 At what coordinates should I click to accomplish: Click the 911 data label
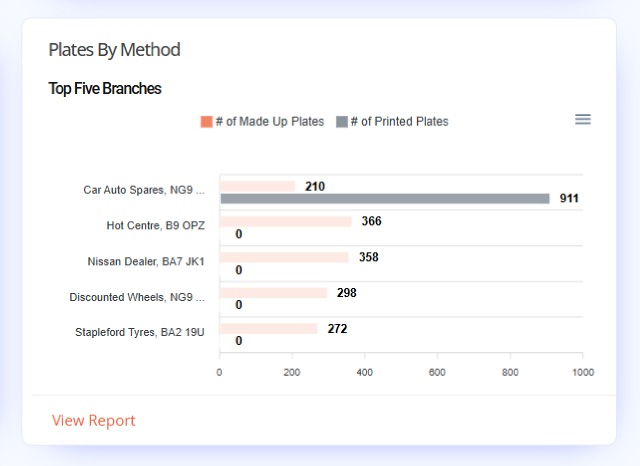tap(569, 199)
